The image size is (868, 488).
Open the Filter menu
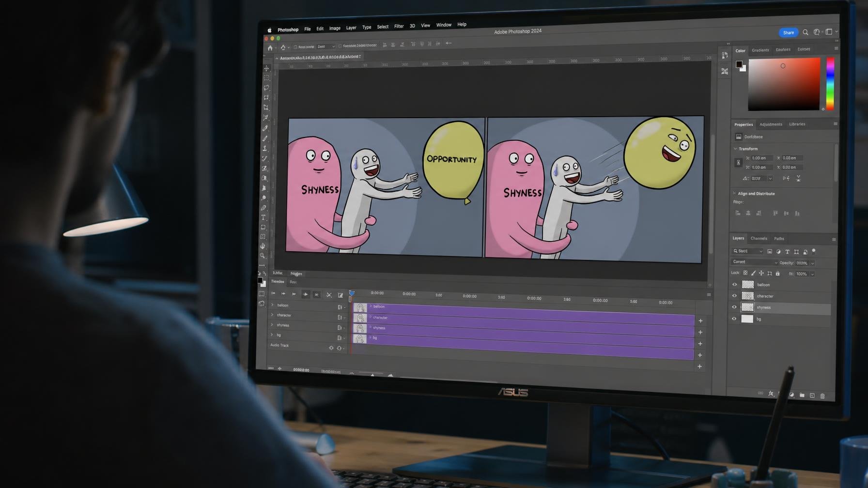pos(399,27)
